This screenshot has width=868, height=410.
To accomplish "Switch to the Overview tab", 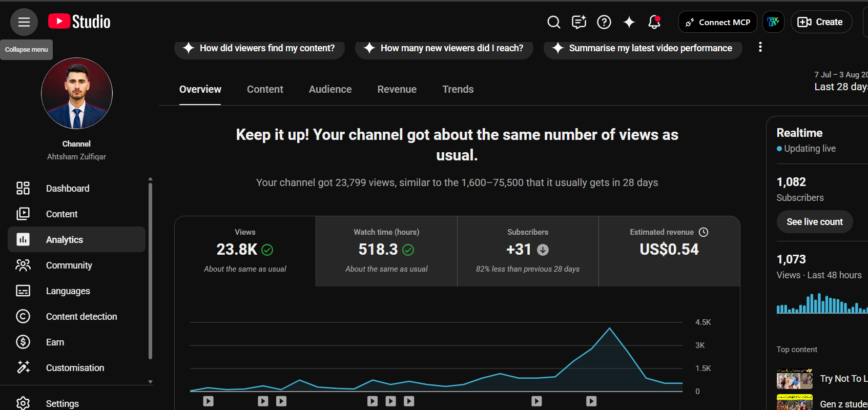I will tap(200, 89).
